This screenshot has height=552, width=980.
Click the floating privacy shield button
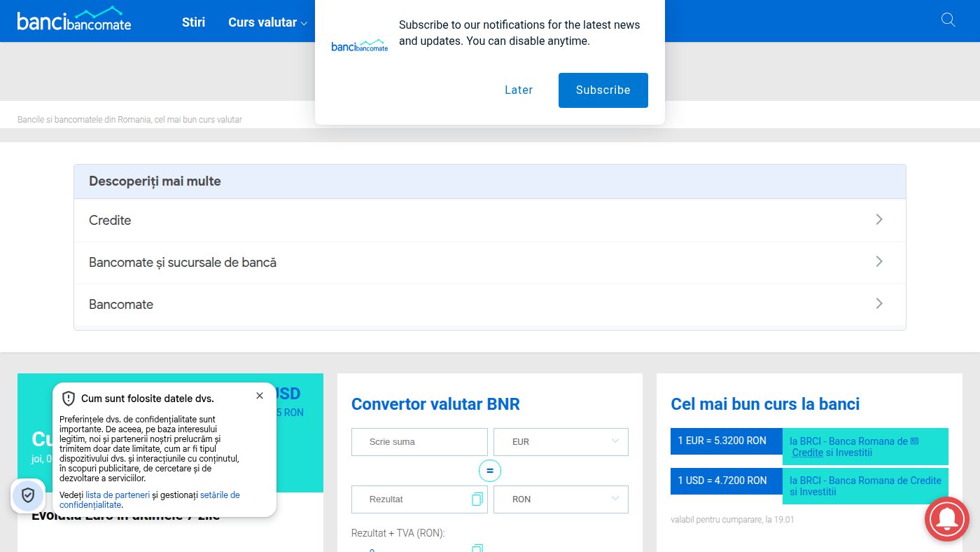pos(28,495)
